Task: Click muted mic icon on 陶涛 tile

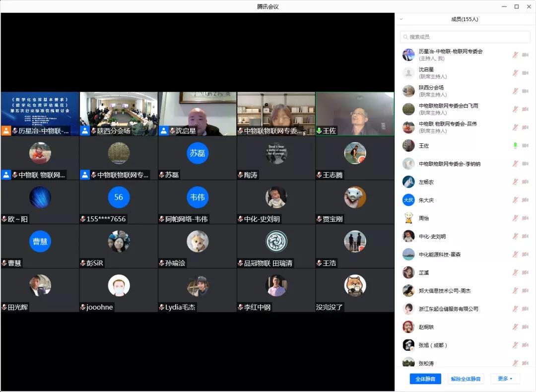Action: (x=241, y=175)
